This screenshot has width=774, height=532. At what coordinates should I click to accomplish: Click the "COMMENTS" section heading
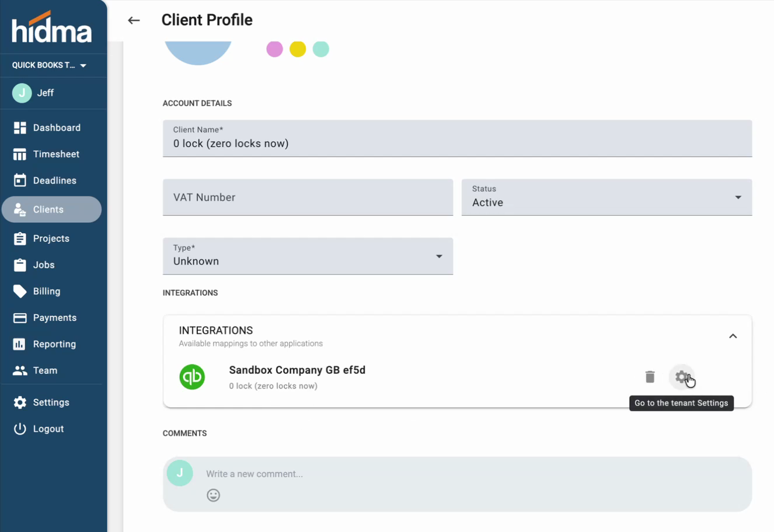click(184, 433)
